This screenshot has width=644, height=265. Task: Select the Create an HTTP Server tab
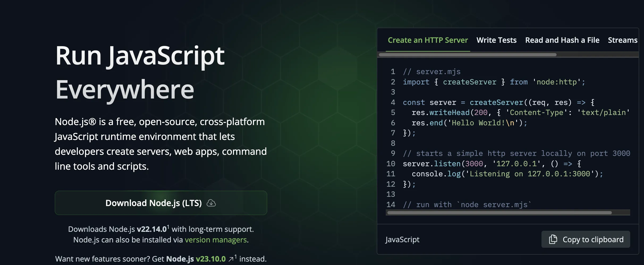coord(428,40)
